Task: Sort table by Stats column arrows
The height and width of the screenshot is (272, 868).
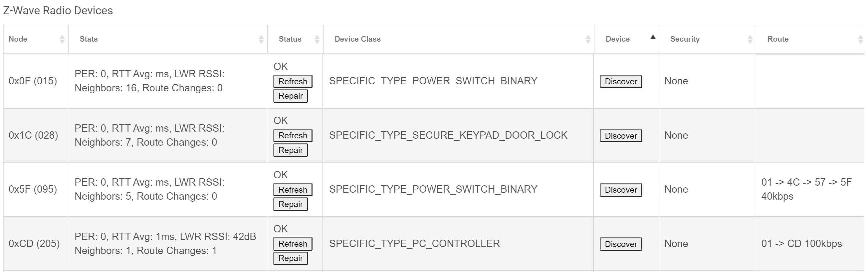Action: tap(261, 39)
